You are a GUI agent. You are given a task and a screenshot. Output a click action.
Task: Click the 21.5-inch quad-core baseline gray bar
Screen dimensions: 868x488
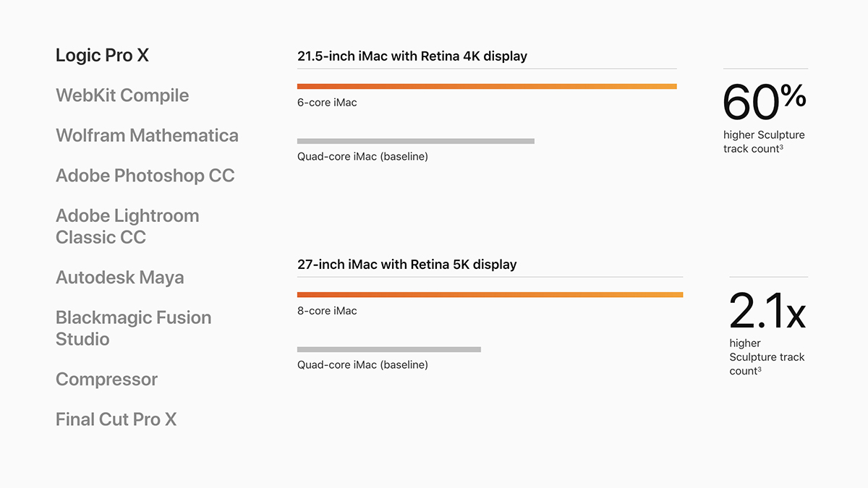click(x=416, y=141)
